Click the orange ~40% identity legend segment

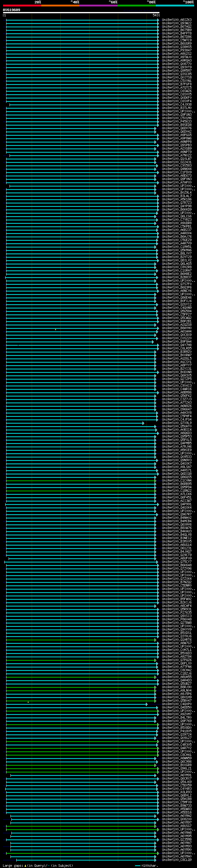(60, 6)
